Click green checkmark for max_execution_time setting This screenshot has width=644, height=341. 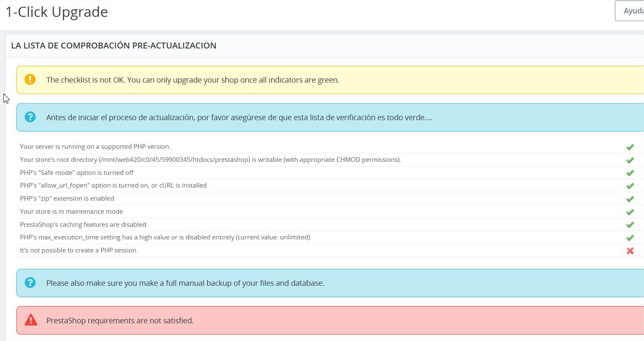coord(630,238)
